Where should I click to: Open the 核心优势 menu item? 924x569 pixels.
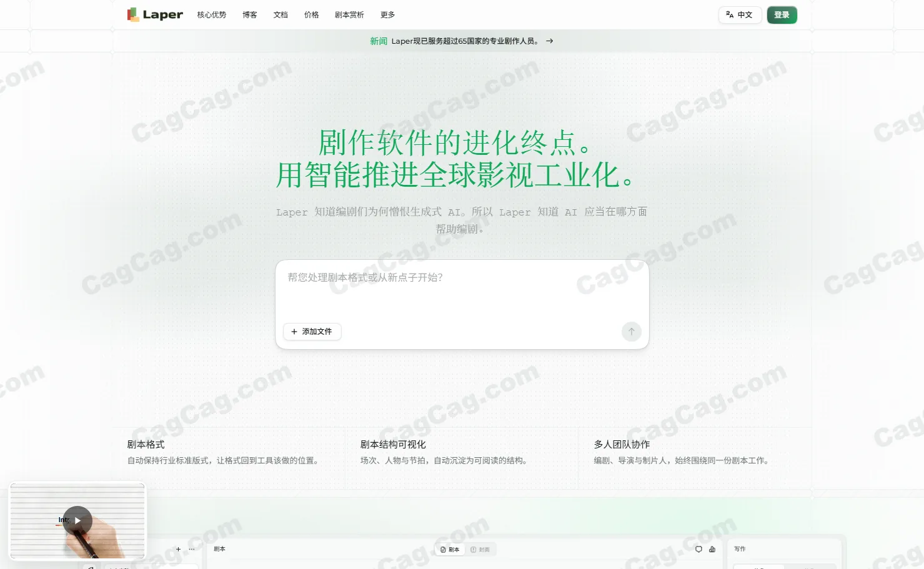click(x=212, y=15)
